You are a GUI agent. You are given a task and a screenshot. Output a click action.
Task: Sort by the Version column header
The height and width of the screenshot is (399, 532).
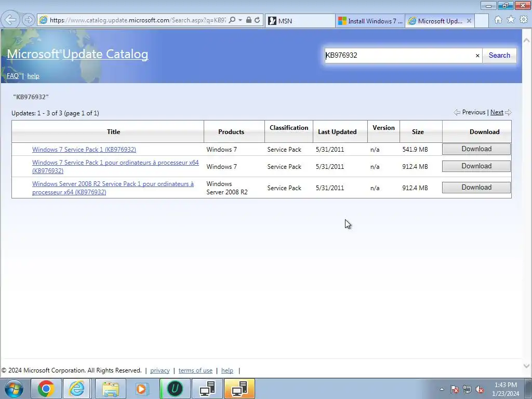pyautogui.click(x=383, y=128)
